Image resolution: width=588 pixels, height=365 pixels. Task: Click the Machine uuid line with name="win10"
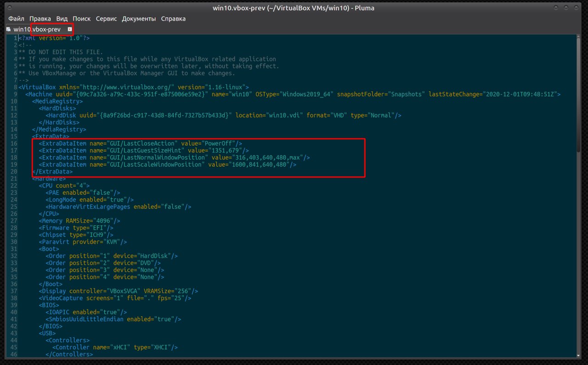[x=293, y=94]
